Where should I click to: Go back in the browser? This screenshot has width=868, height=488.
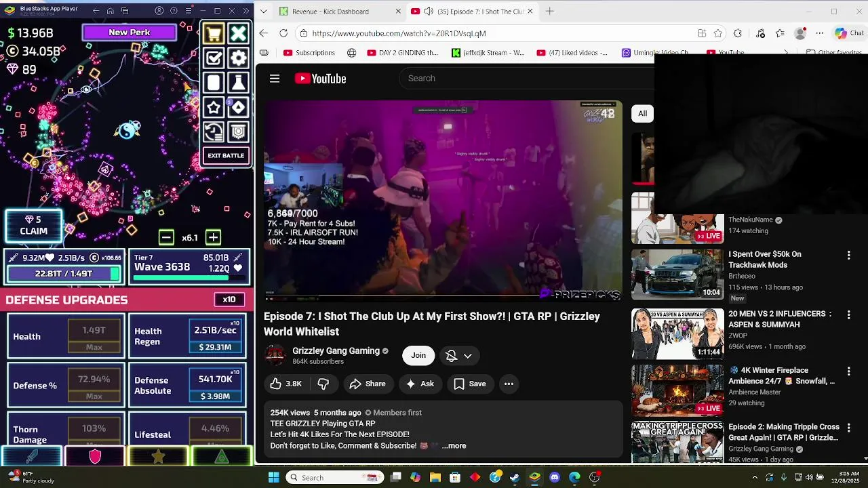pos(264,33)
